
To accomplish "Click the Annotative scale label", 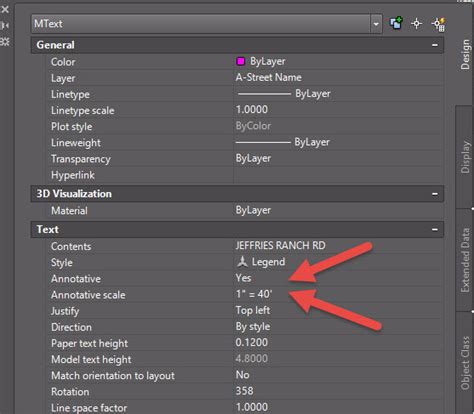I will (88, 295).
